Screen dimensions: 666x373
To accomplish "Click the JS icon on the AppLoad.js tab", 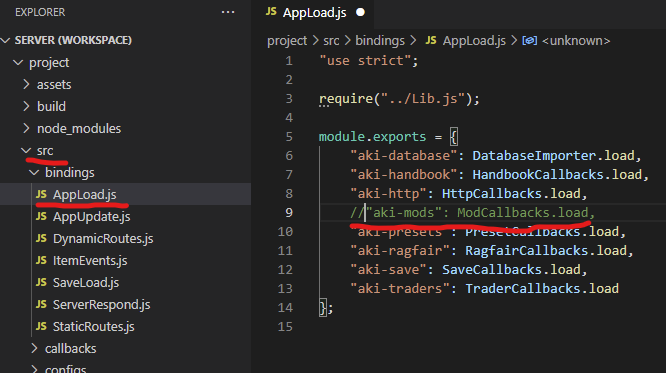I will coord(271,12).
